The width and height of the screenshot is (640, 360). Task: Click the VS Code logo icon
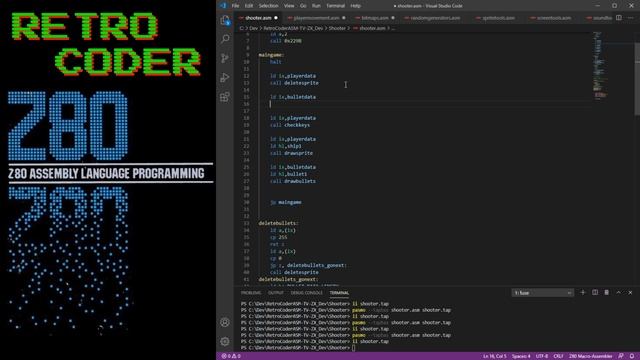point(223,6)
